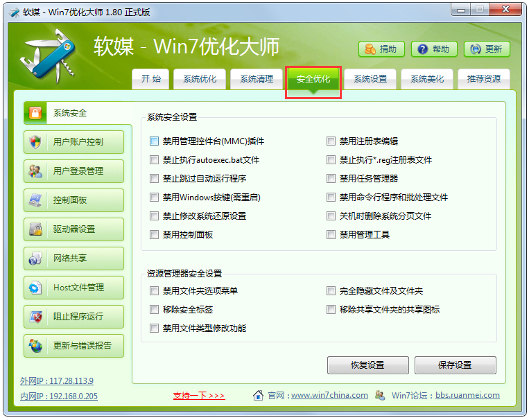529x420 pixels.
Task: Open 控制面板 label in the sidebar
Action: pos(70,200)
